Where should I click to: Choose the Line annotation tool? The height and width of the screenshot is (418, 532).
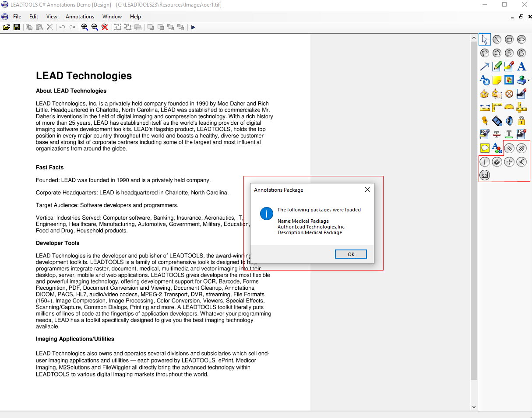497,39
